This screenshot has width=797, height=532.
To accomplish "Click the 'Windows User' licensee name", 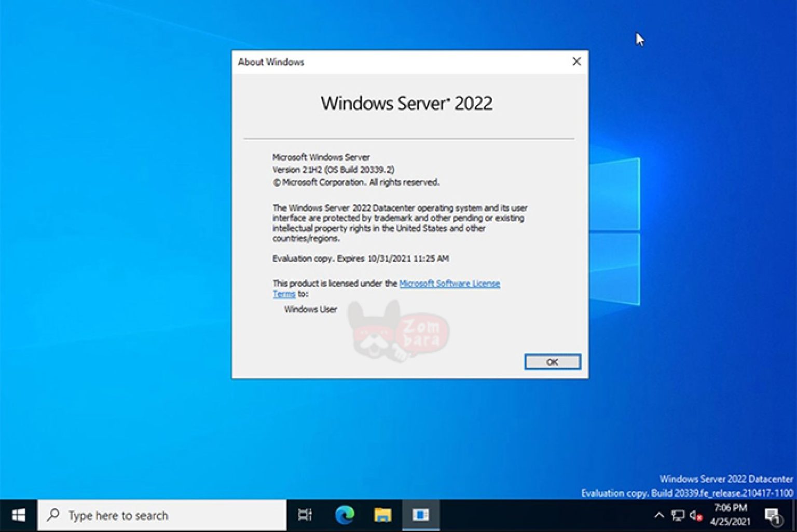I will pyautogui.click(x=310, y=309).
